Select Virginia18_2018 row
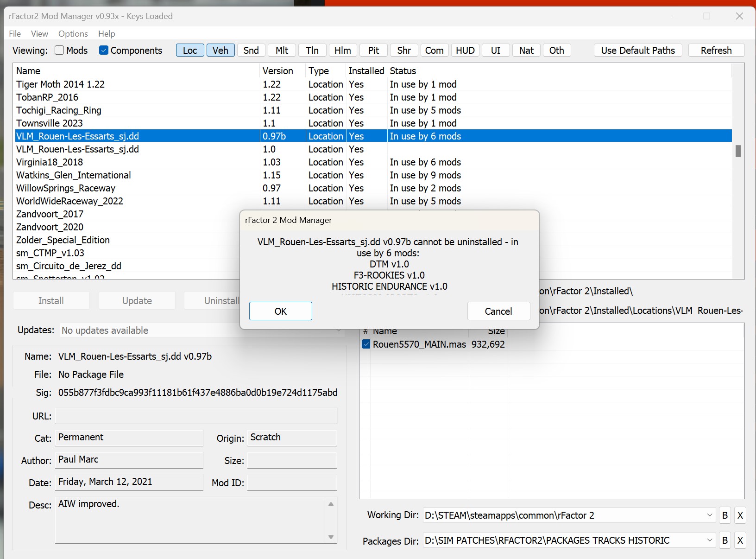The width and height of the screenshot is (756, 559). (x=372, y=162)
